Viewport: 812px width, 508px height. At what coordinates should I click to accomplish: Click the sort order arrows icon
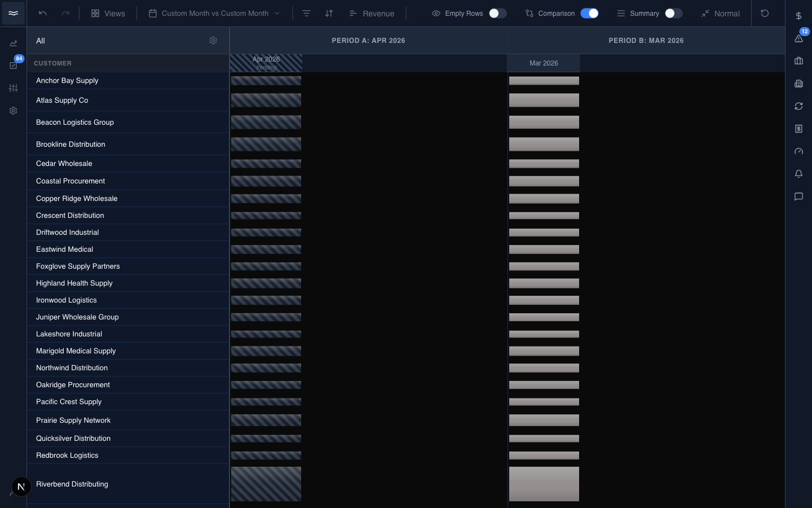(x=329, y=13)
